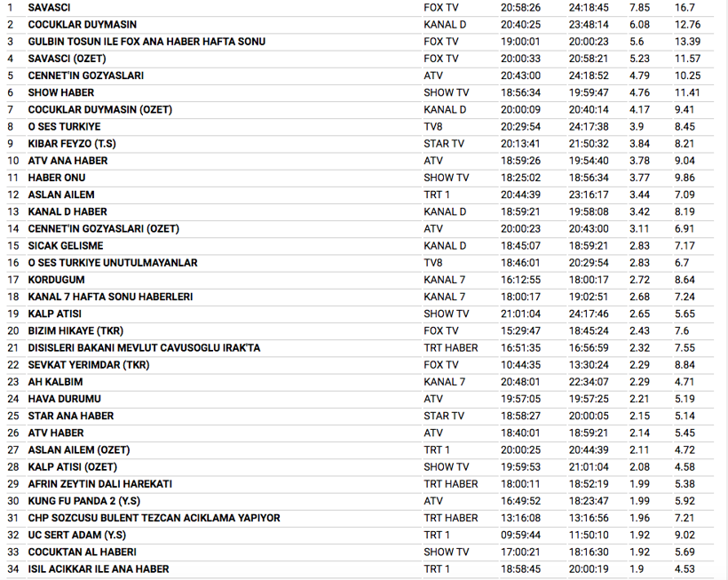The height and width of the screenshot is (580, 728).
Task: Select DISISLERI BAKANI MEVLUT CAVUSOGLU IRAK'TA row title
Action: 144,348
